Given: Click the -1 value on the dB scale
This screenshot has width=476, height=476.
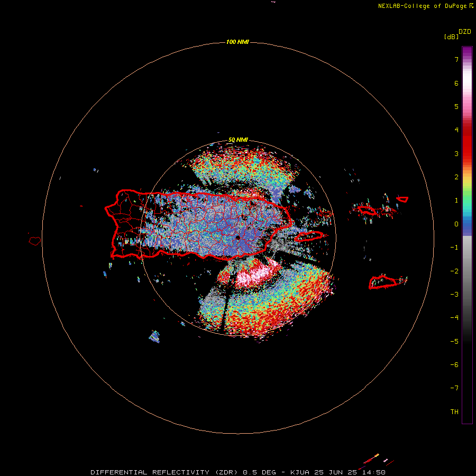Looking at the screenshot, I should [454, 248].
